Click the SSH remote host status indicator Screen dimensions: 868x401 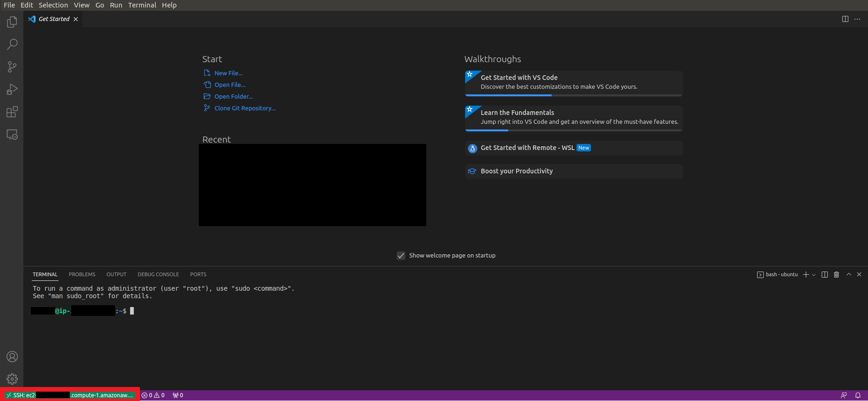coord(70,395)
